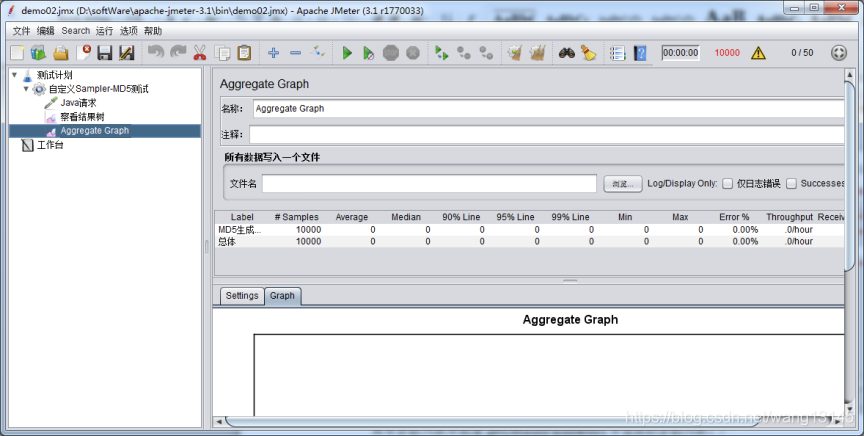Start test with no pauses icon
864x436 pixels.
(369, 53)
